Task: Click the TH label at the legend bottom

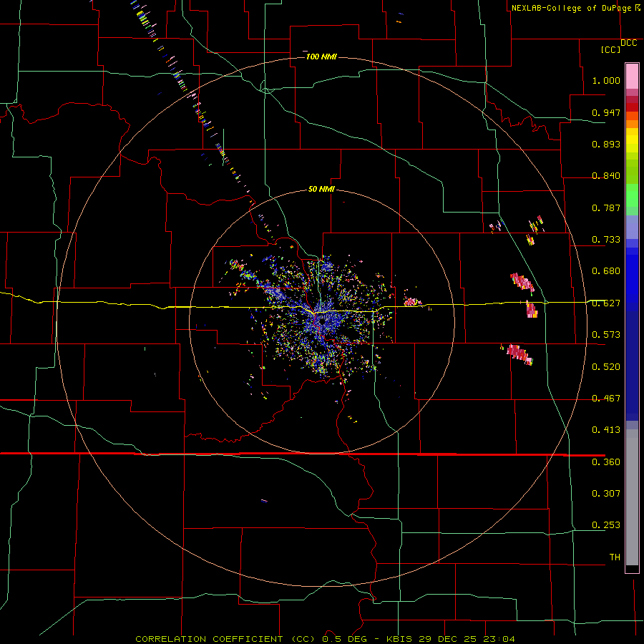Action: tap(615, 557)
